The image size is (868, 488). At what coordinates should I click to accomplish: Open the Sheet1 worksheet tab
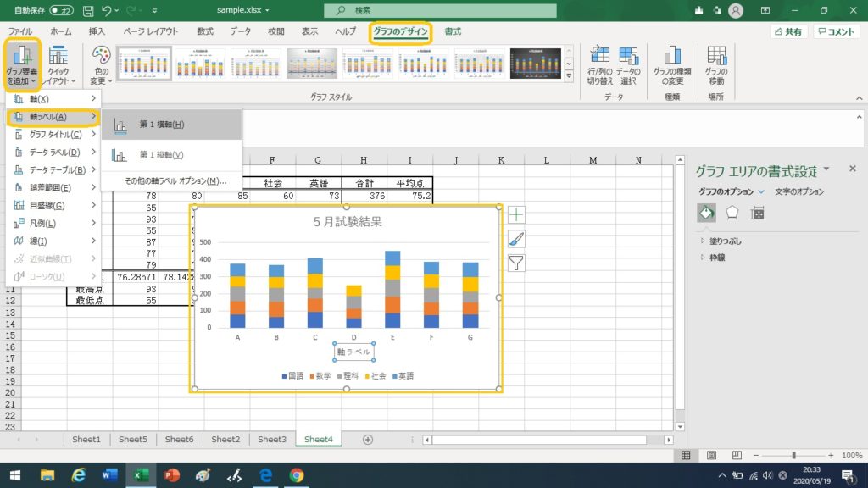point(86,440)
